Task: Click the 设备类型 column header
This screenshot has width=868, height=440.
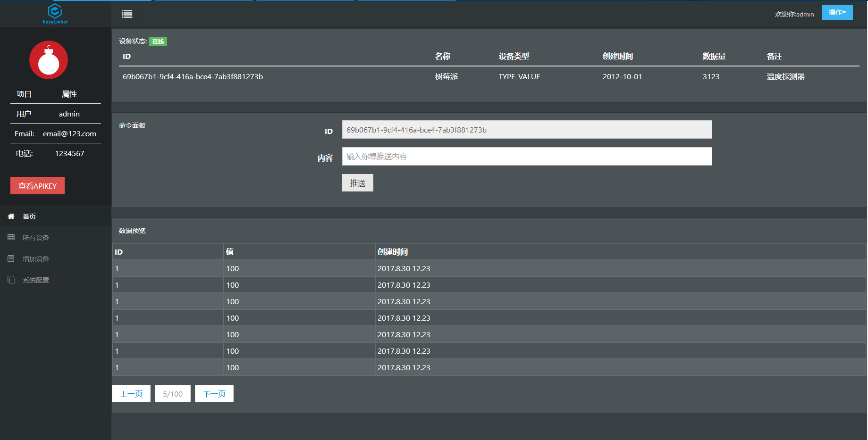Action: click(514, 56)
